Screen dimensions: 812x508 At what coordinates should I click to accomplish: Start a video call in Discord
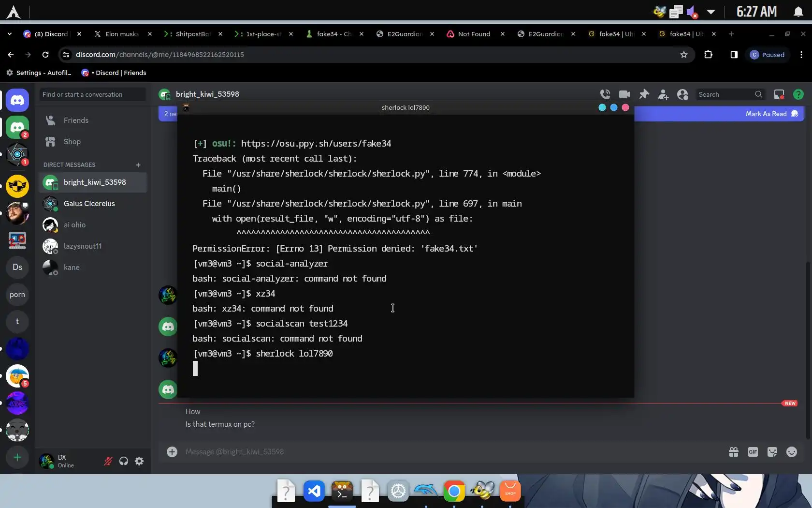[x=624, y=94]
